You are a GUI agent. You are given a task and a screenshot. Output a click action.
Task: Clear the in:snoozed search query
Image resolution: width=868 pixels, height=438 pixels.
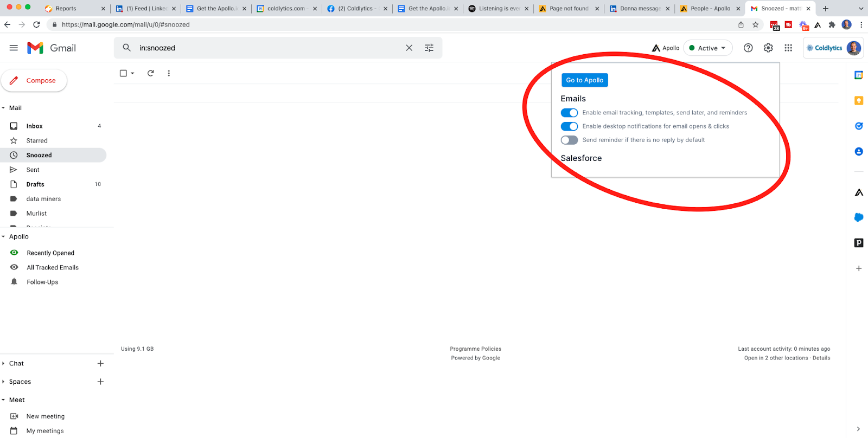(409, 48)
